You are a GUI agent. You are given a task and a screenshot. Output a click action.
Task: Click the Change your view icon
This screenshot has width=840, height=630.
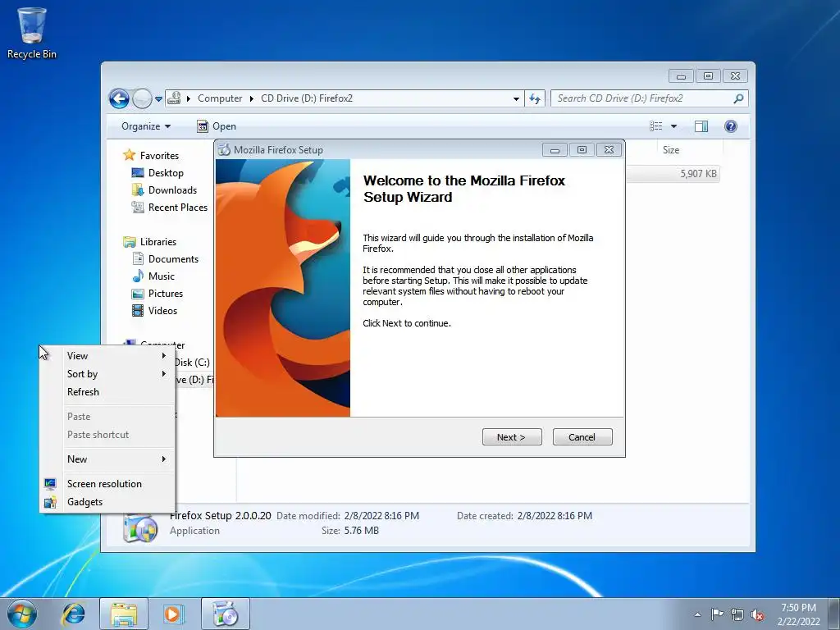[656, 126]
